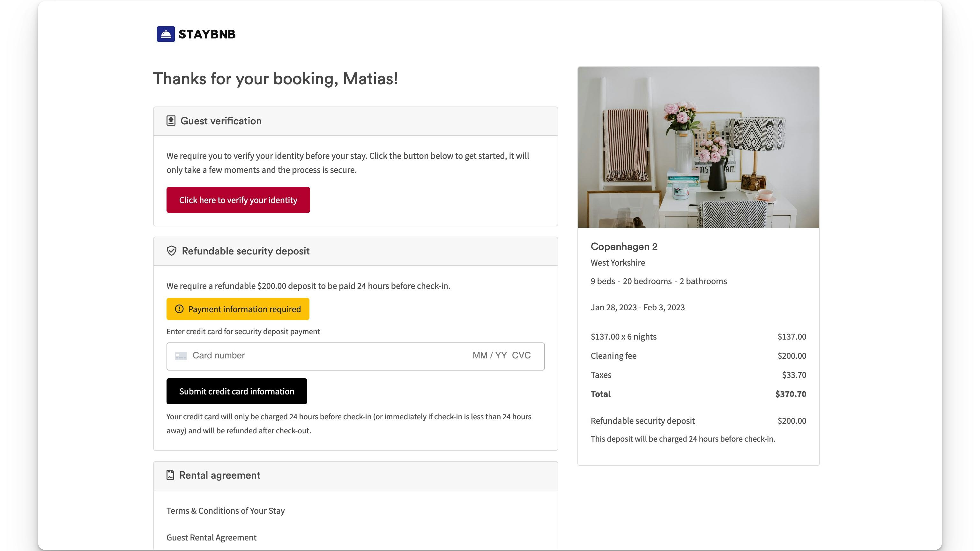Click the warning icon in payment banner

pos(179,309)
